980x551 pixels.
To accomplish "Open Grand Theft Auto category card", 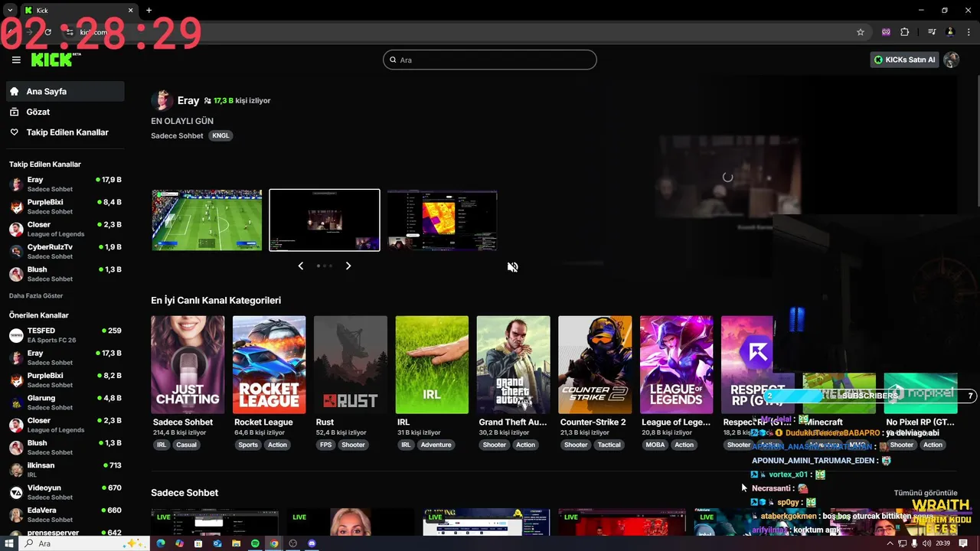I will click(x=513, y=365).
